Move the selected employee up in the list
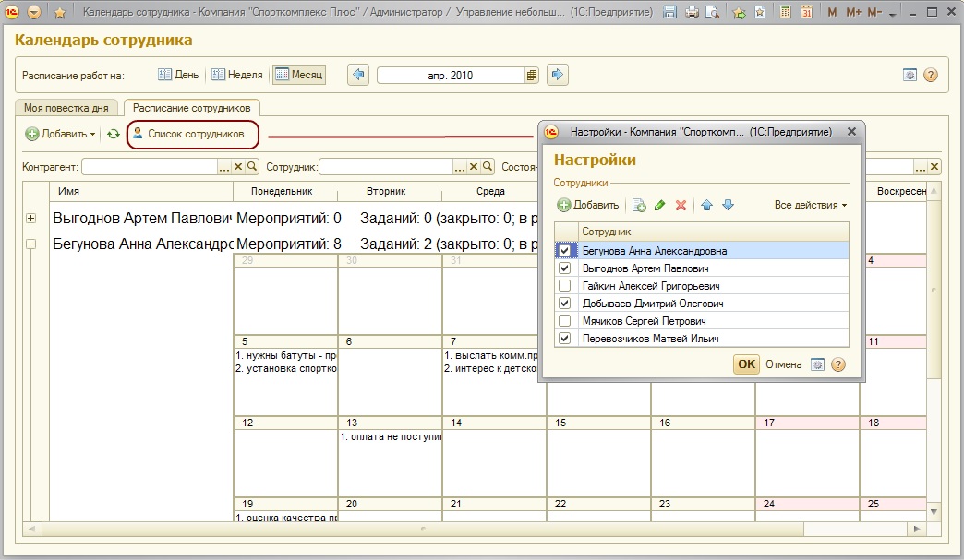This screenshot has width=964, height=560. click(x=706, y=205)
